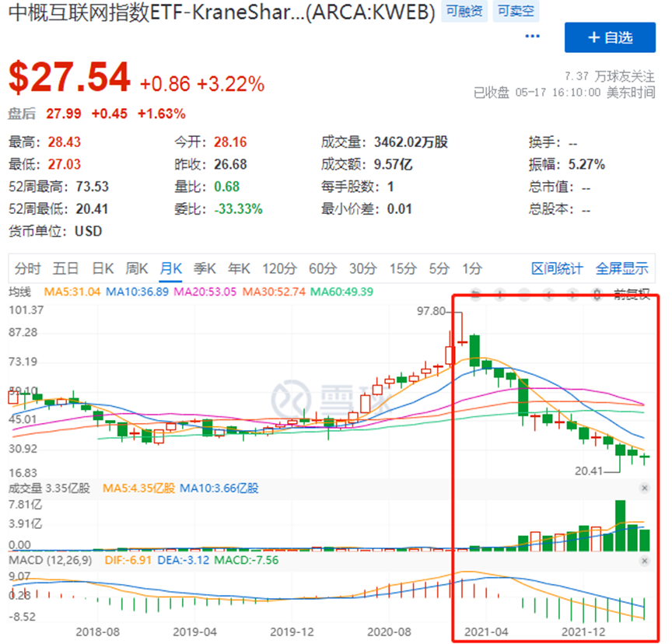Click the 委比 value -33.33%
This screenshot has width=672, height=644.
pos(238,208)
